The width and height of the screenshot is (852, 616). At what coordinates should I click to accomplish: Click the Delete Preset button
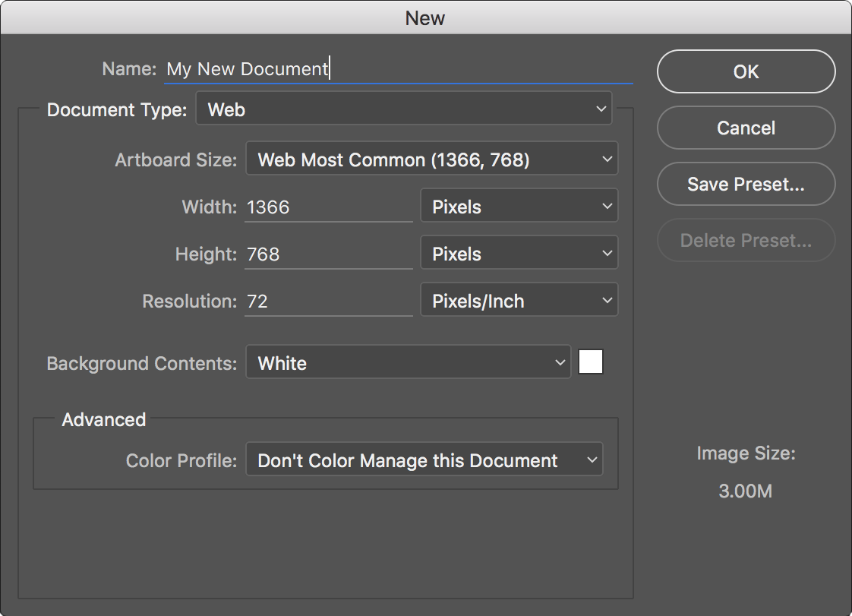point(745,240)
